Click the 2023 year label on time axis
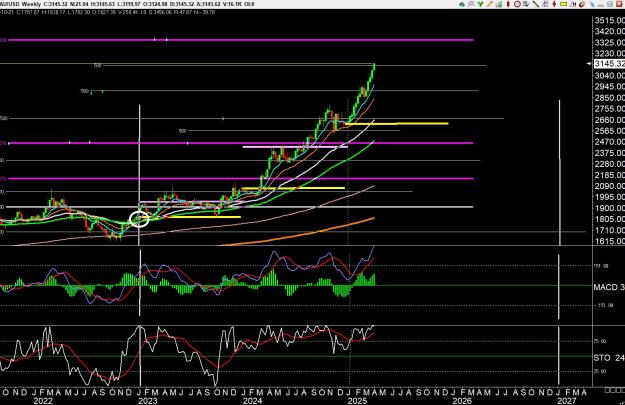Screen dimensions: 625x405 coord(148,401)
